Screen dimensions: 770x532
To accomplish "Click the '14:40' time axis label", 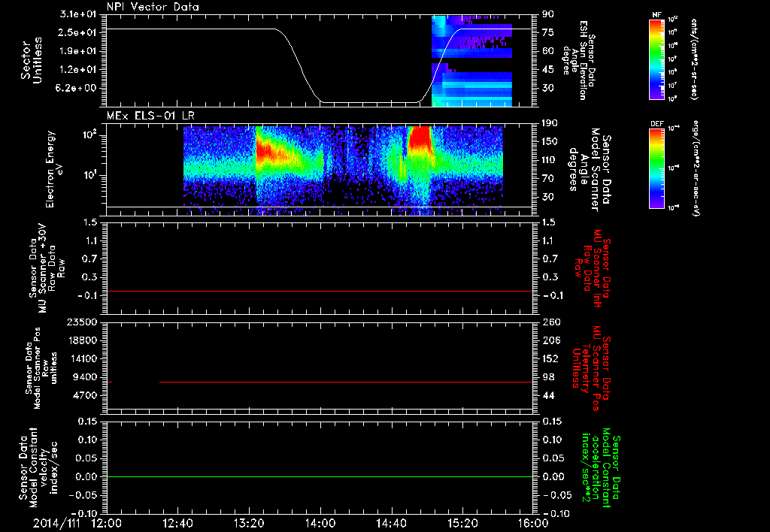I will tap(391, 523).
